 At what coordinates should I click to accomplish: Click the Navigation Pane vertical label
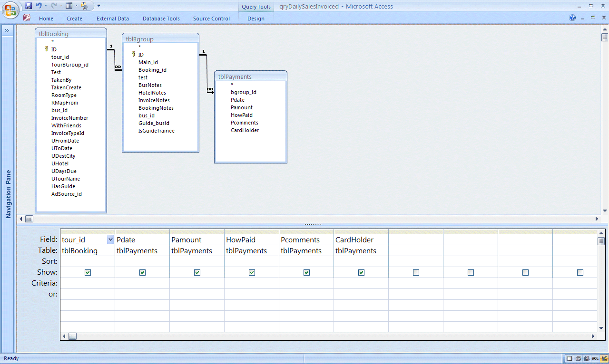point(8,194)
